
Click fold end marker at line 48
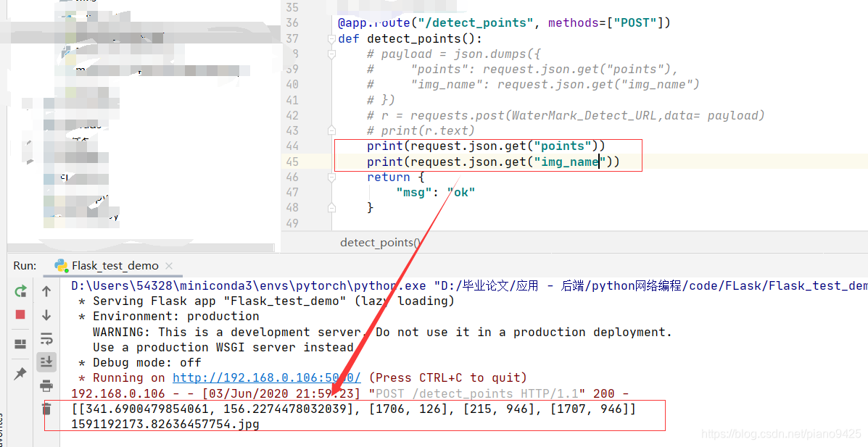pos(331,207)
